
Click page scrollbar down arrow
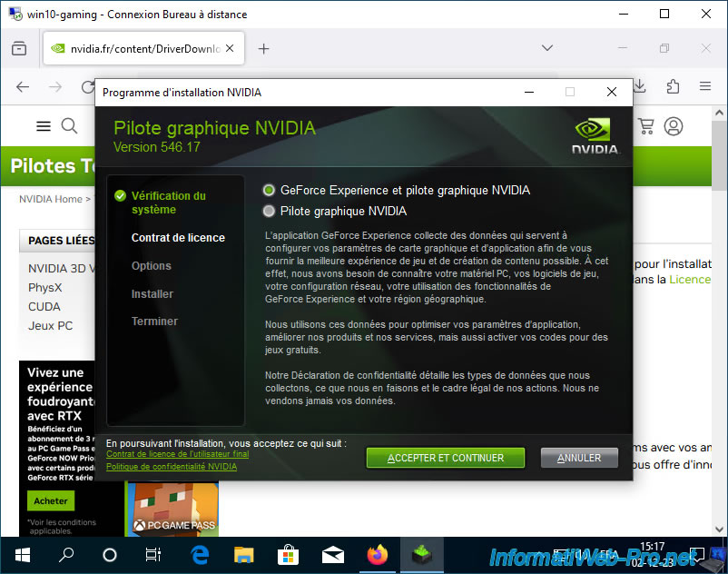[719, 529]
